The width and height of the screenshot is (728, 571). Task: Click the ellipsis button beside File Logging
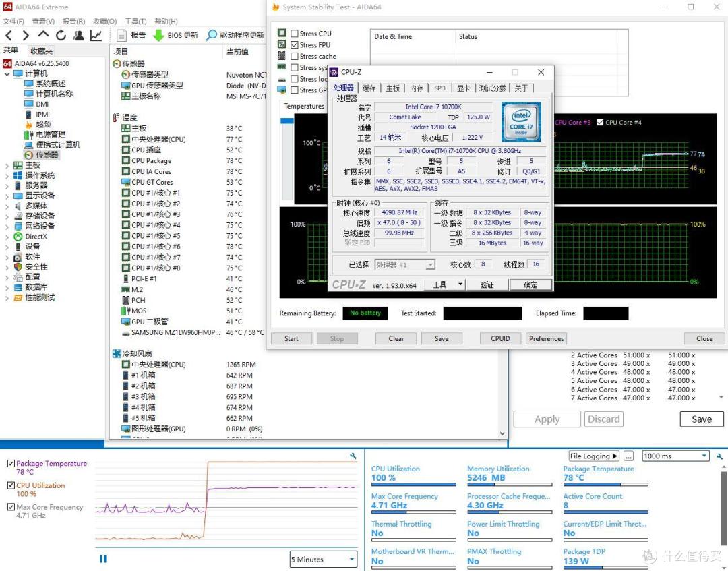(628, 456)
